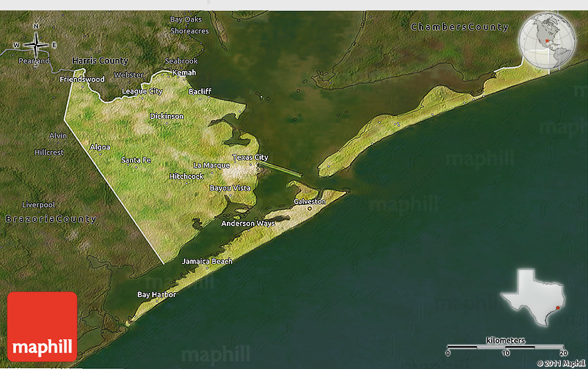The height and width of the screenshot is (369, 588).
Task: Select the Hitchcock label
Action: click(186, 177)
